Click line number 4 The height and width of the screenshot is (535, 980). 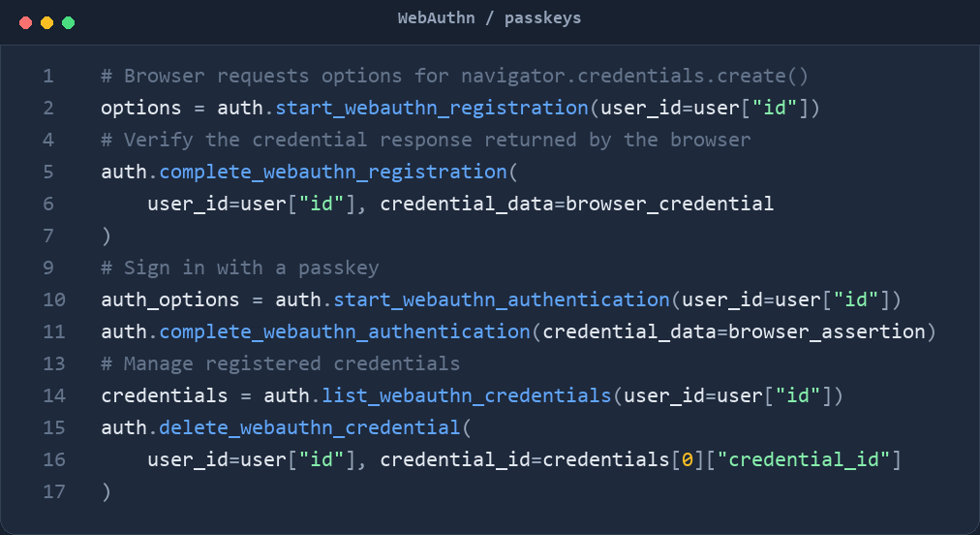tap(48, 141)
